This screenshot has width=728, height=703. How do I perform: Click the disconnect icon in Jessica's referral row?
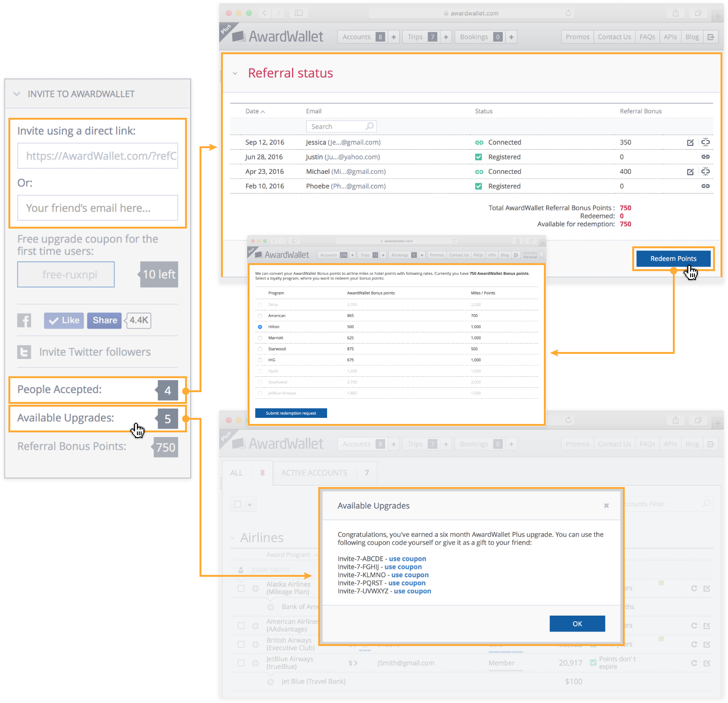(706, 142)
